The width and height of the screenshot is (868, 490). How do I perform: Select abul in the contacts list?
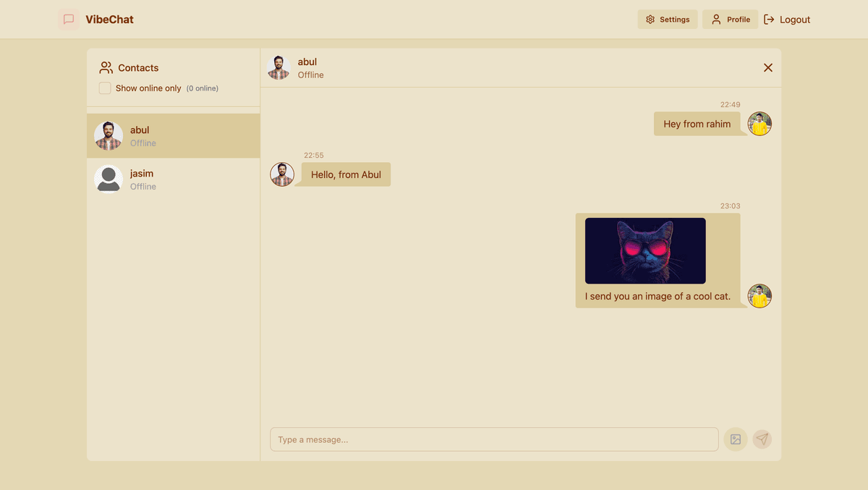point(174,136)
